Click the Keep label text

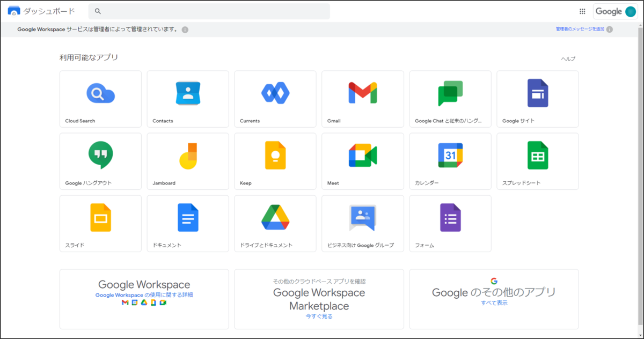246,183
